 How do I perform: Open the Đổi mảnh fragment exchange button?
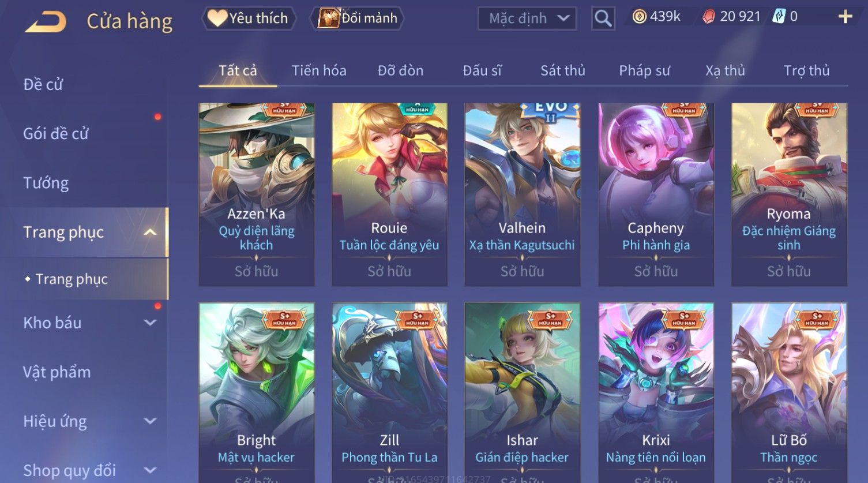[x=357, y=18]
